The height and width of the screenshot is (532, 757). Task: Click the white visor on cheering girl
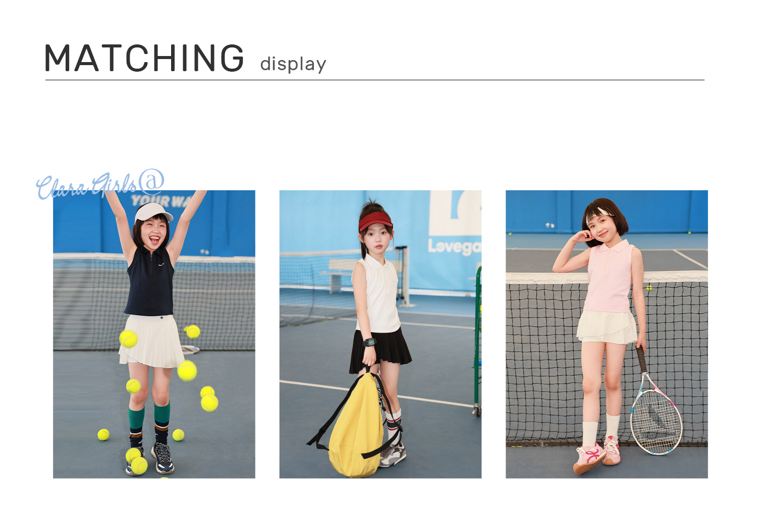(153, 212)
